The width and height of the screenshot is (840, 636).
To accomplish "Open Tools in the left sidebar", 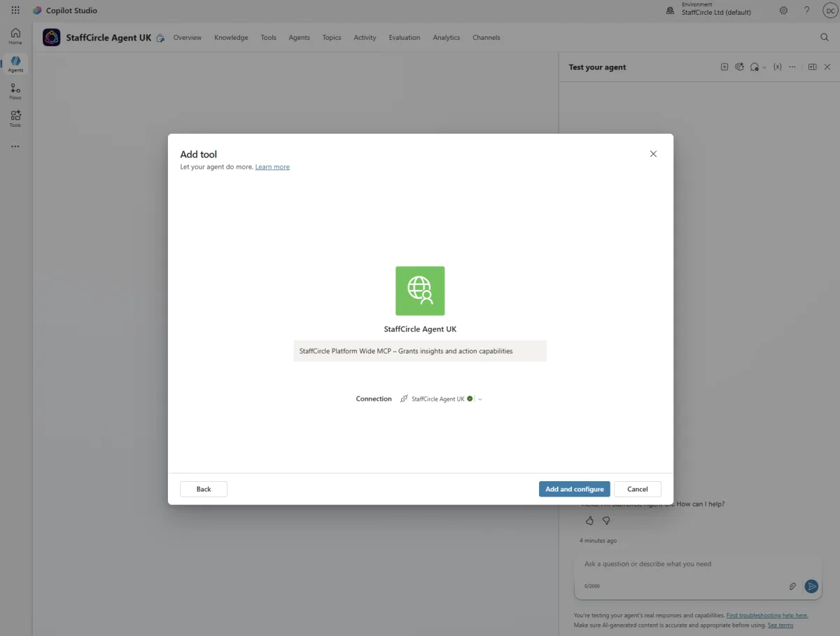I will 15,118.
